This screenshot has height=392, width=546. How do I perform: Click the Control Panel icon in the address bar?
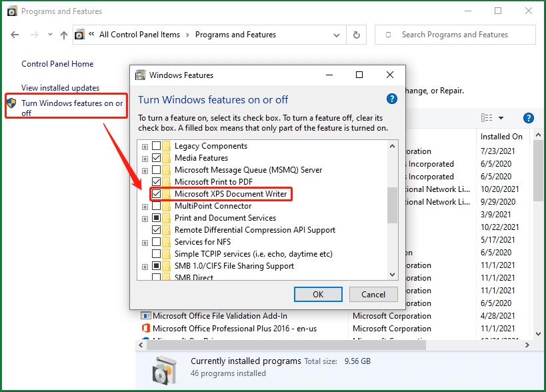pos(80,35)
